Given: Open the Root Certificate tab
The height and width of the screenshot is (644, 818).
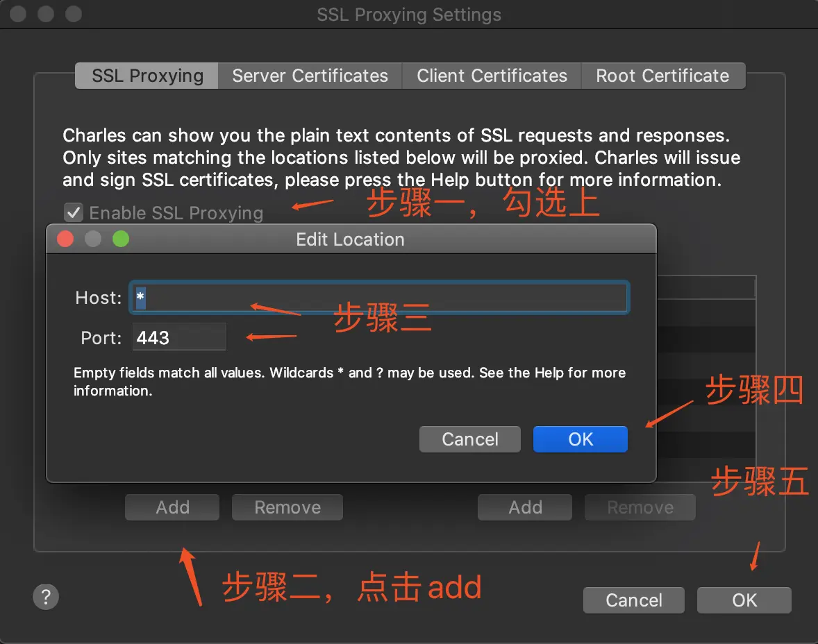Looking at the screenshot, I should coord(662,76).
